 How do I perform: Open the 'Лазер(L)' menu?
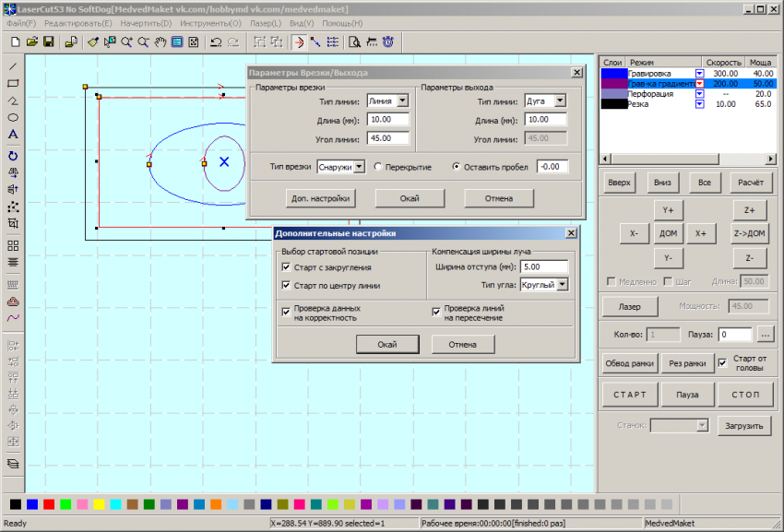[x=265, y=23]
